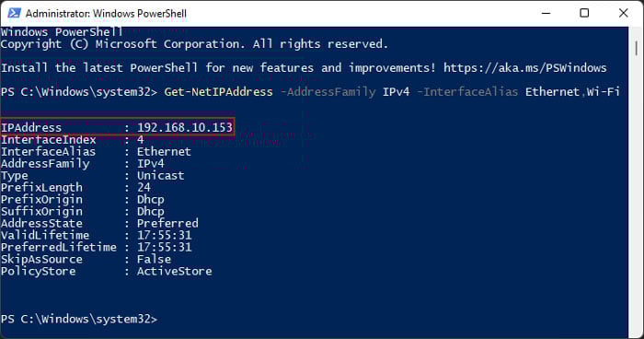Click the SkipAsSource False value
The image size is (644, 339).
(x=154, y=259)
